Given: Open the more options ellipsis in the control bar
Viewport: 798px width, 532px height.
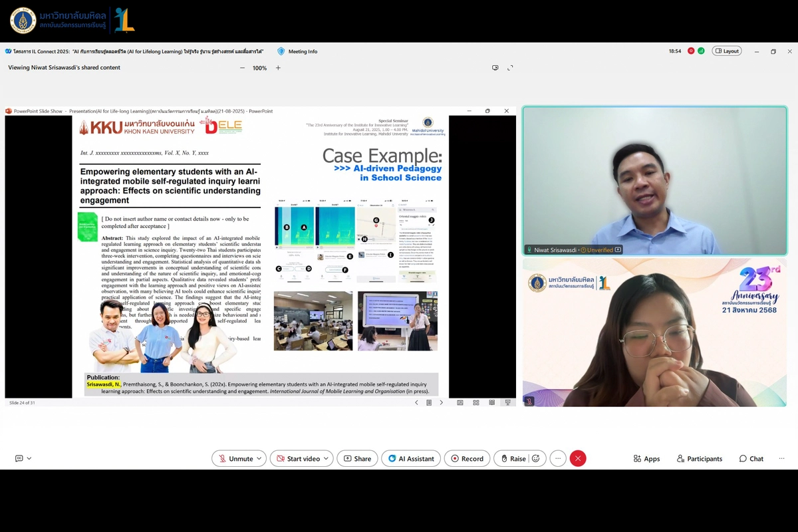Looking at the screenshot, I should (x=558, y=458).
